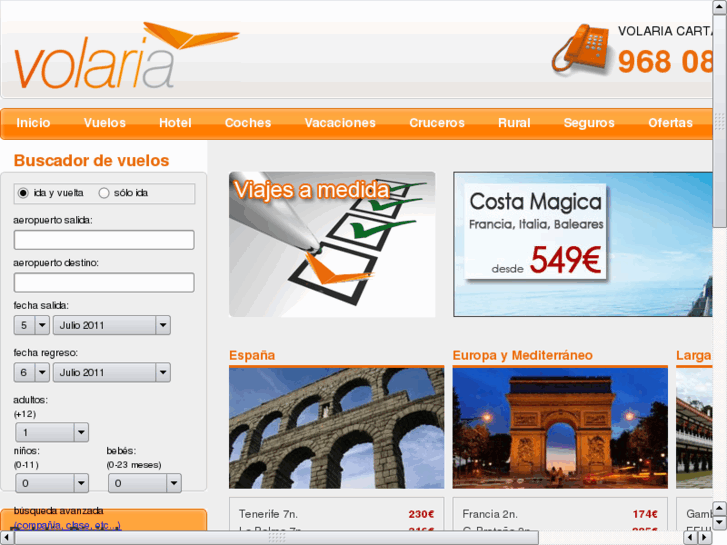Open the España section heading
This screenshot has height=545, width=727.
pyautogui.click(x=252, y=355)
